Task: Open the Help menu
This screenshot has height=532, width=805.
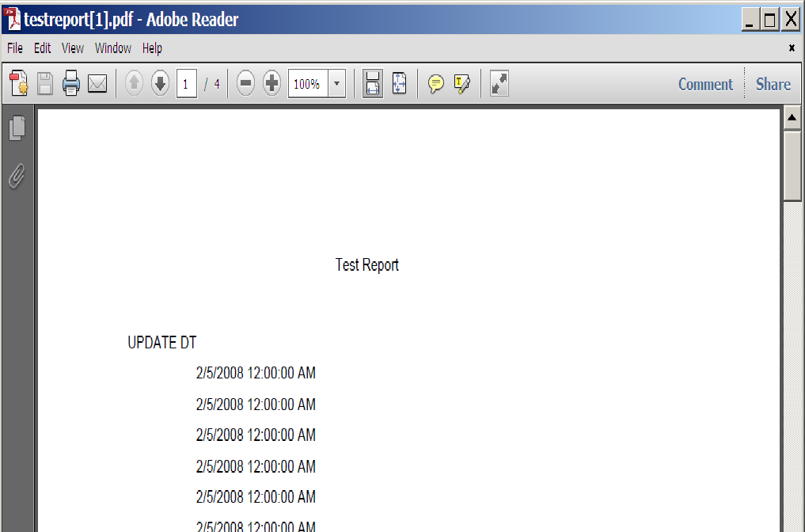Action: tap(151, 48)
